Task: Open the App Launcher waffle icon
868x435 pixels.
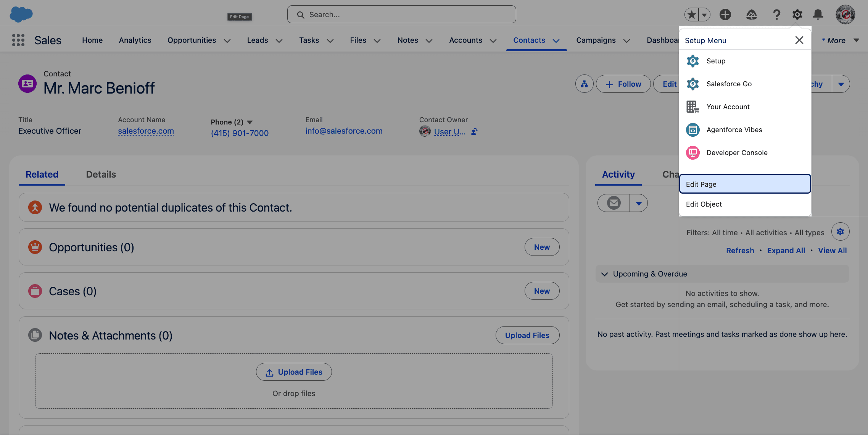Action: point(18,40)
